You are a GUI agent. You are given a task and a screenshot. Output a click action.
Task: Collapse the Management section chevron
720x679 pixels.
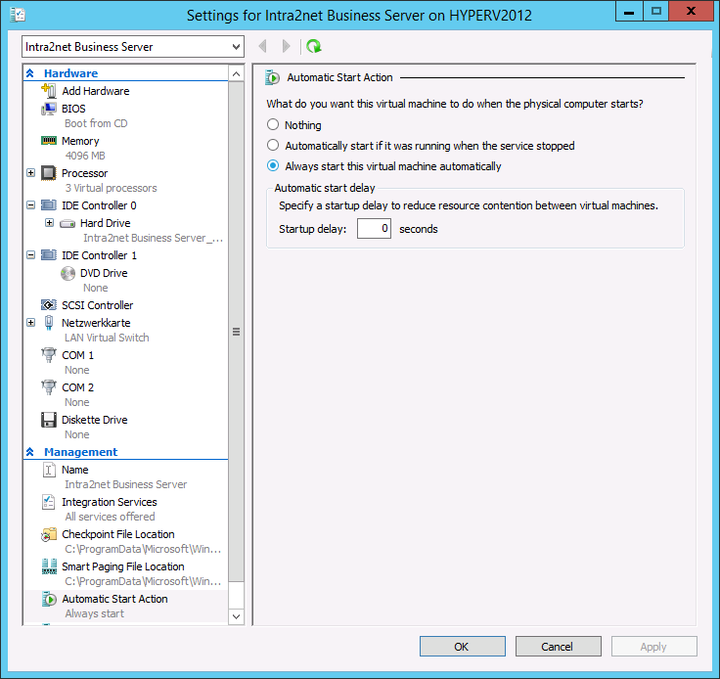pyautogui.click(x=30, y=452)
